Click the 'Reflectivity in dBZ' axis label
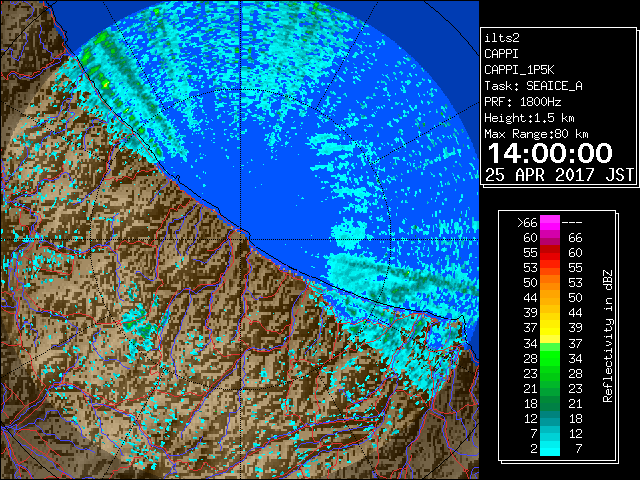The image size is (640, 480). click(x=608, y=336)
